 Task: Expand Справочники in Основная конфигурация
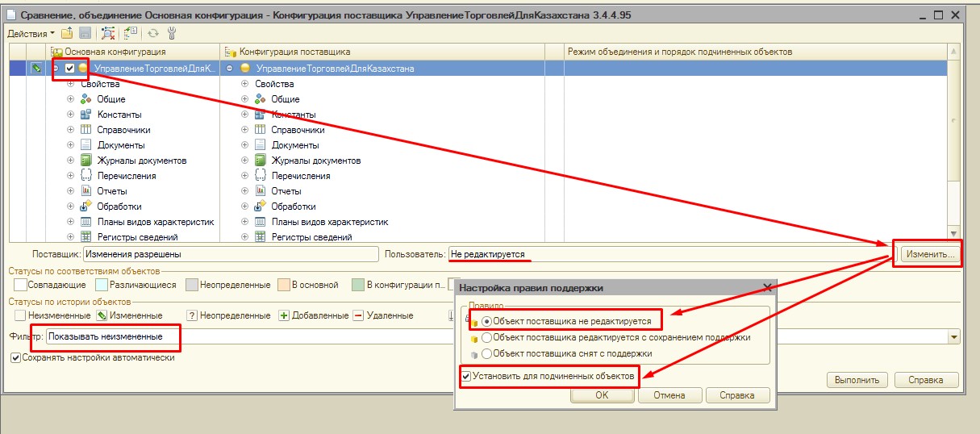pos(70,130)
